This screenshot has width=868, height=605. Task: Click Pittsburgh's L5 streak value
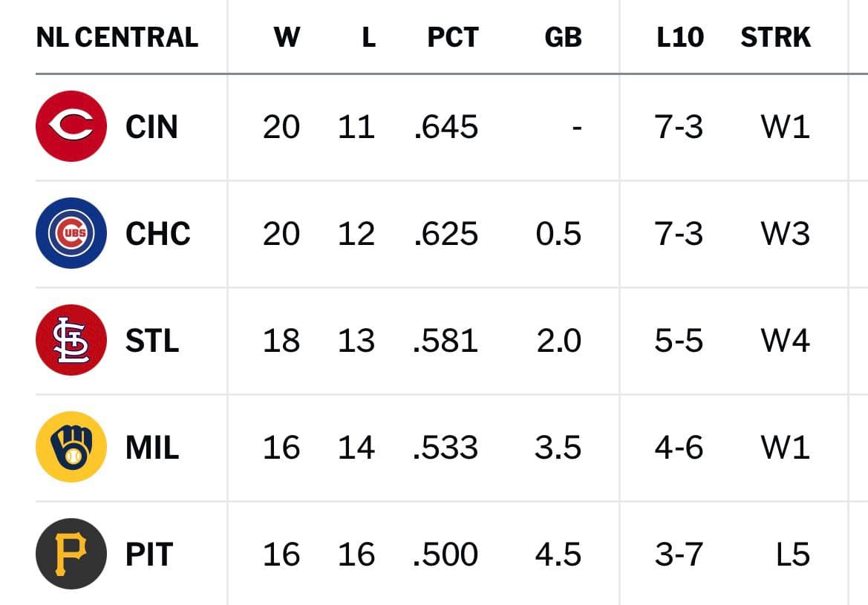coord(793,554)
